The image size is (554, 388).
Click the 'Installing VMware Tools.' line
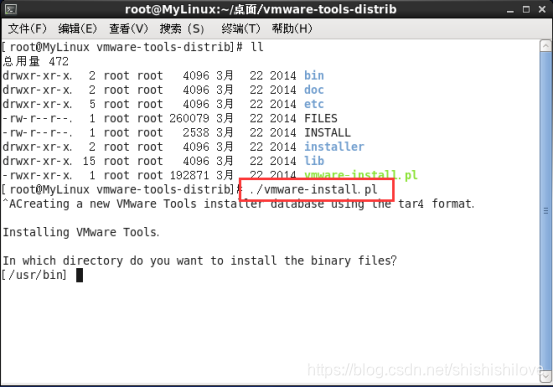(81, 232)
